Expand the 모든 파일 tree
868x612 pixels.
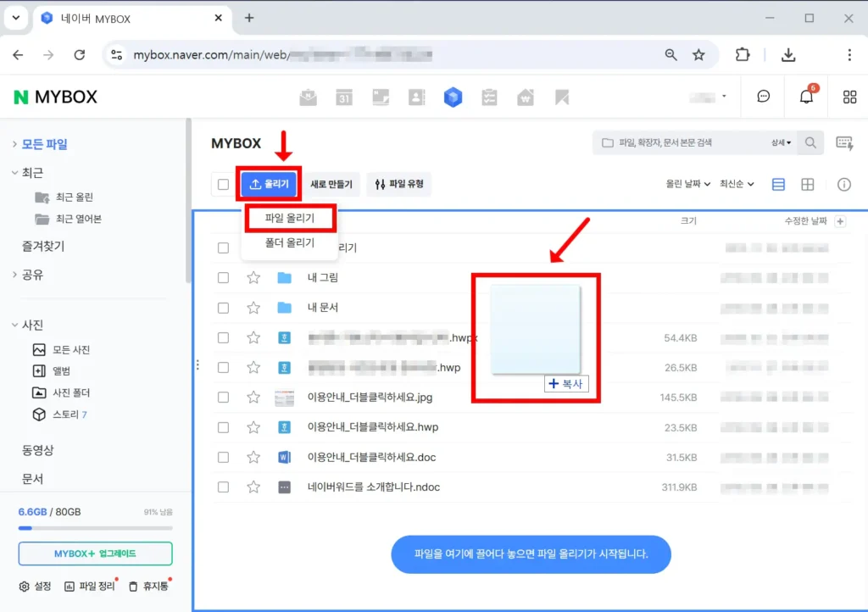pos(15,144)
